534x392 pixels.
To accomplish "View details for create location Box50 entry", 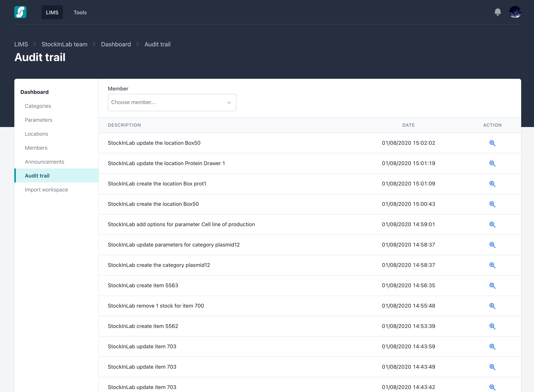I will [492, 204].
